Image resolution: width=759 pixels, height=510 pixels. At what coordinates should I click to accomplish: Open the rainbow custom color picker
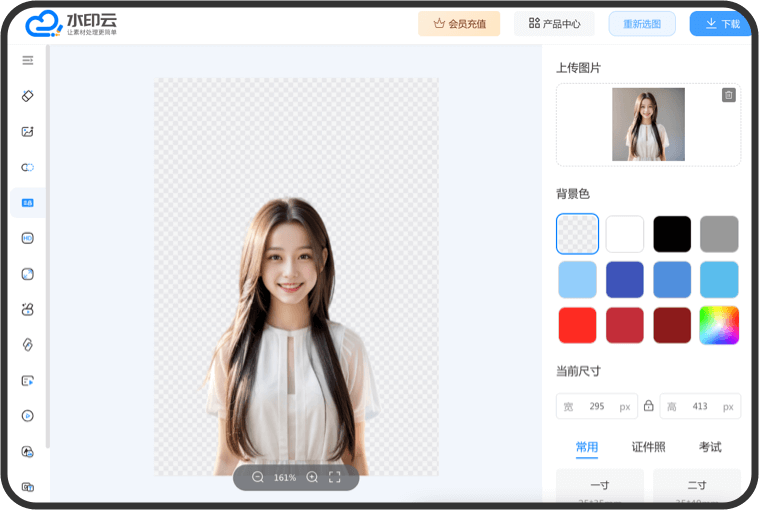pos(719,325)
